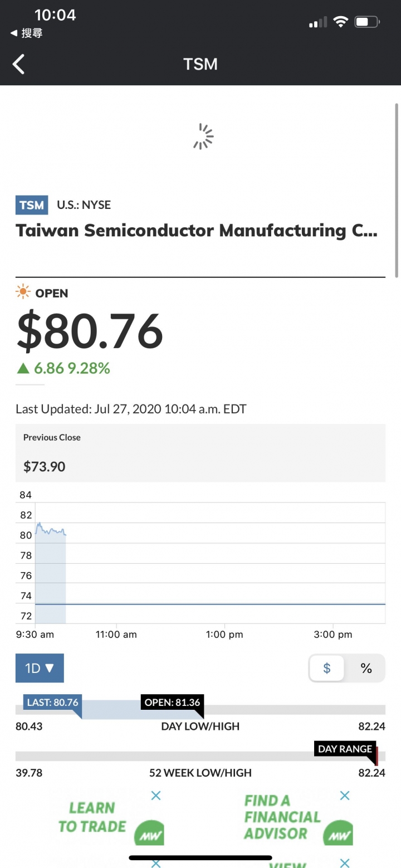Tap the sun icon beside OPEN status
Viewport: 401px width, 868px height.
point(23,292)
